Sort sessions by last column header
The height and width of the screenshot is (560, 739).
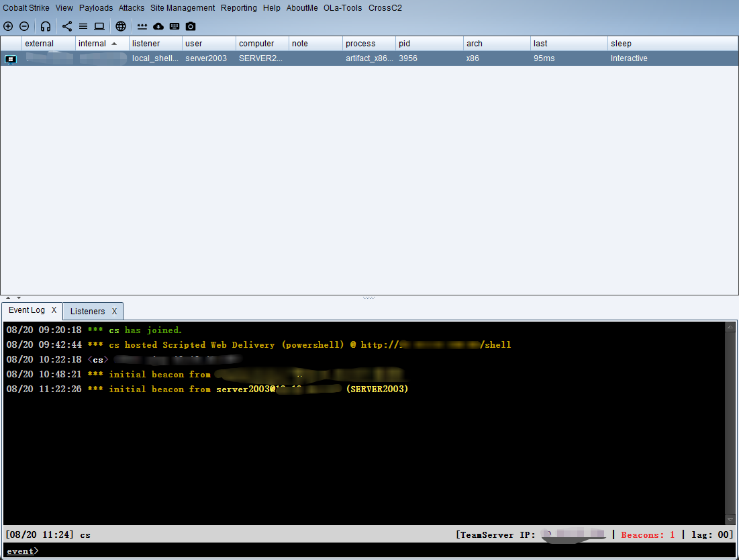569,44
